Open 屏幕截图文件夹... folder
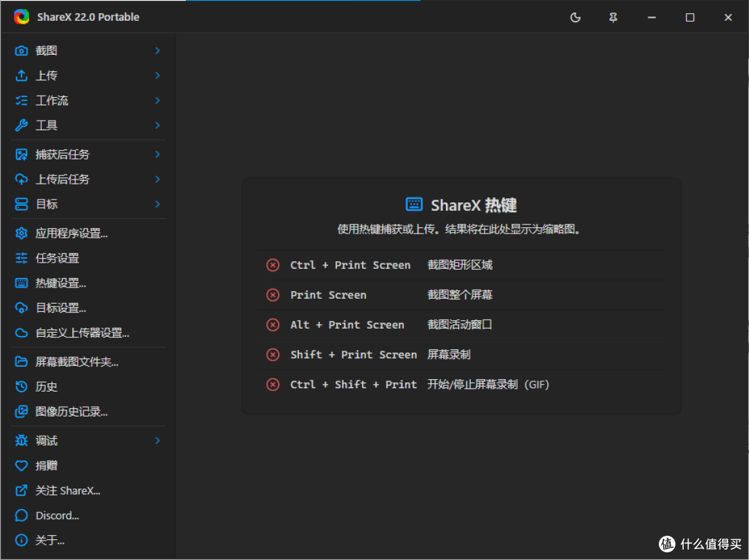This screenshot has width=749, height=560. tap(88, 361)
